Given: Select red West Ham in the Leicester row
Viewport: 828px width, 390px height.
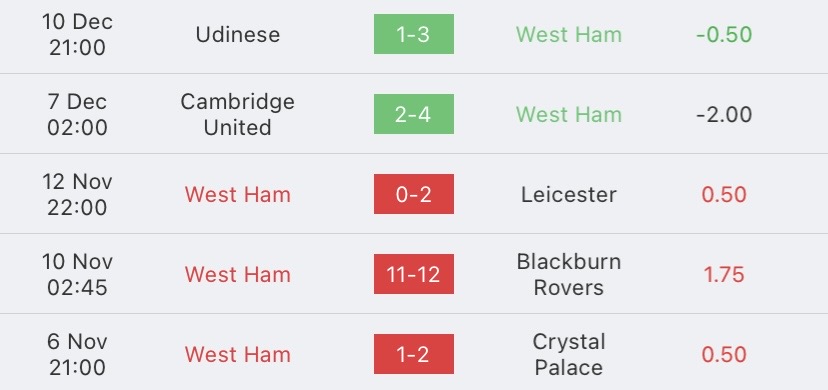Looking at the screenshot, I should (x=238, y=194).
